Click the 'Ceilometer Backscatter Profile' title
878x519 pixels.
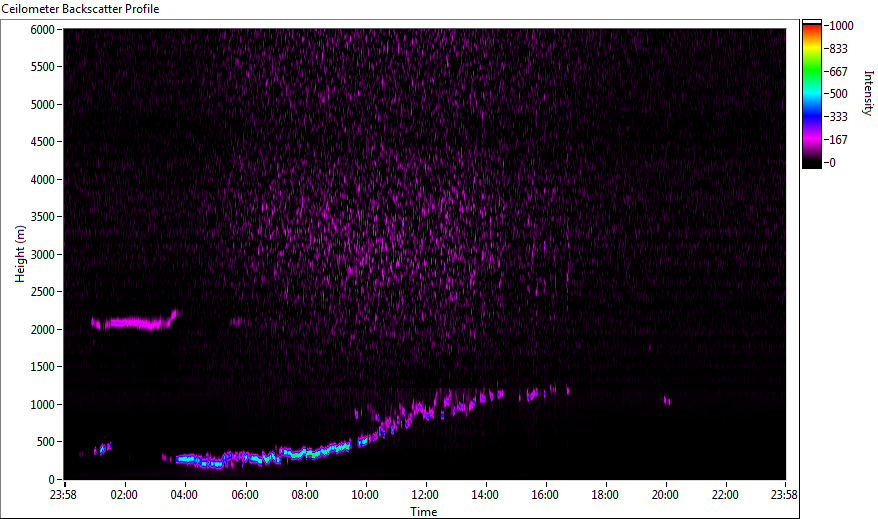tap(80, 9)
